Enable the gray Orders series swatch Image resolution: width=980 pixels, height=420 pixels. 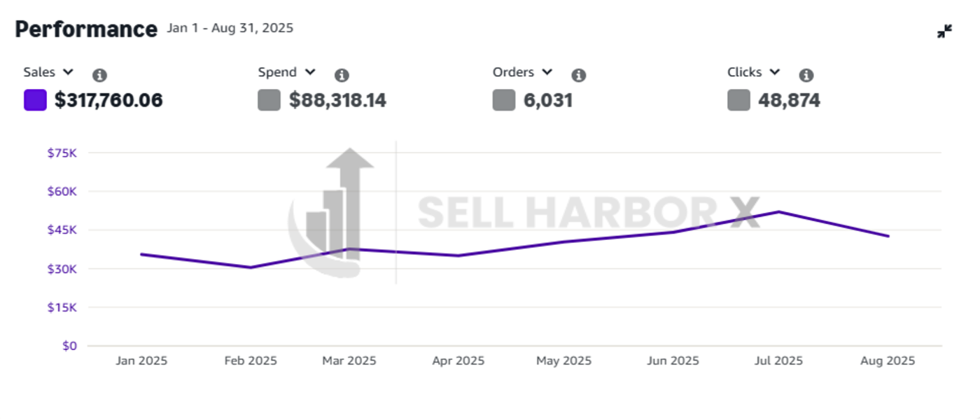tap(504, 100)
